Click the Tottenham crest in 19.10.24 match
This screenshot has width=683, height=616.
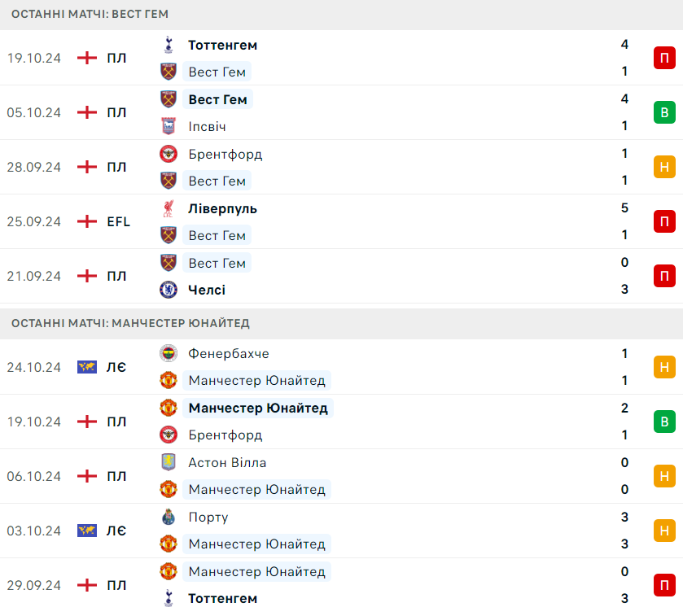(x=169, y=45)
